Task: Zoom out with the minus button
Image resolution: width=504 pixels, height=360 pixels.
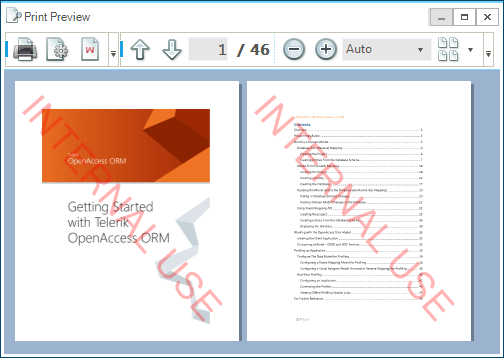Action: click(294, 50)
